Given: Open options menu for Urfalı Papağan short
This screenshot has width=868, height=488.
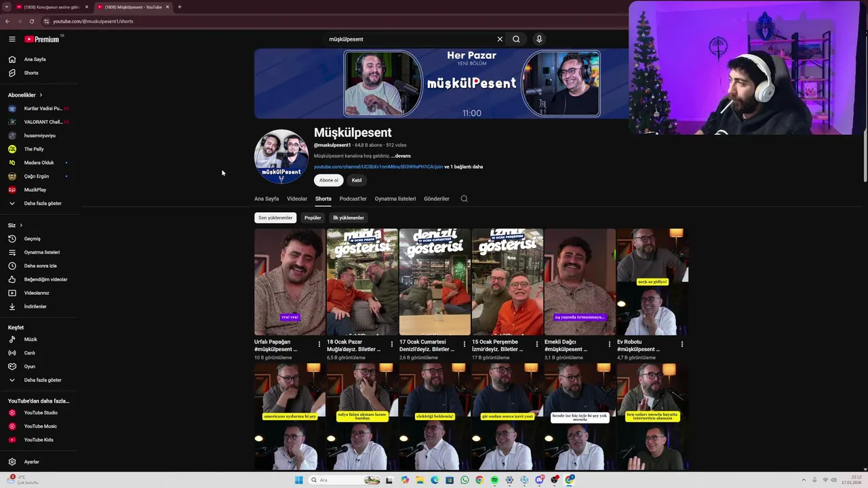Looking at the screenshot, I should 319,344.
